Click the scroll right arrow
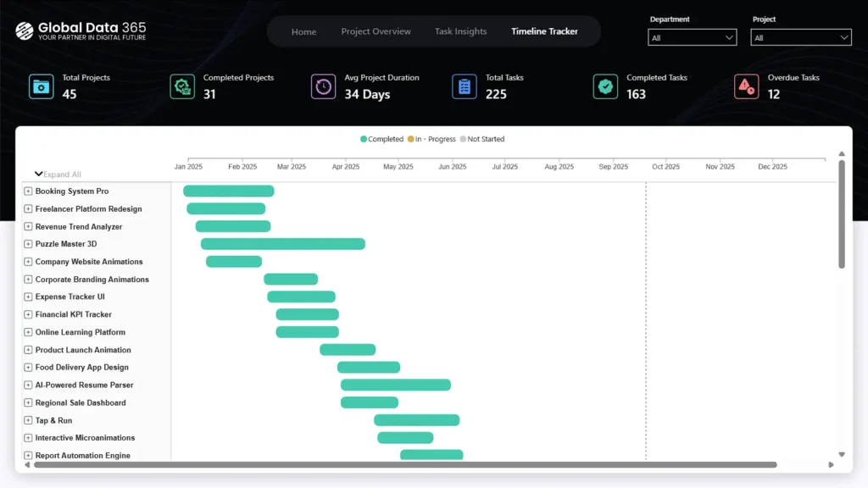The width and height of the screenshot is (868, 488). [x=831, y=465]
